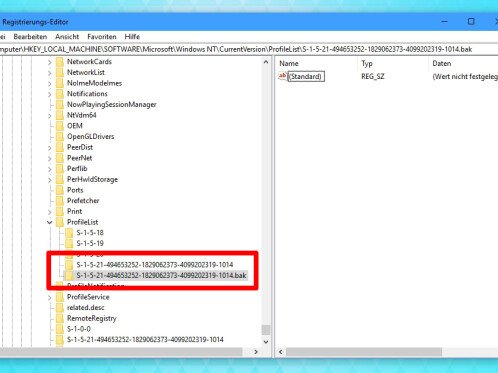Select the Print folder icon
Viewport: 498px width, 373px height.
tap(60, 211)
